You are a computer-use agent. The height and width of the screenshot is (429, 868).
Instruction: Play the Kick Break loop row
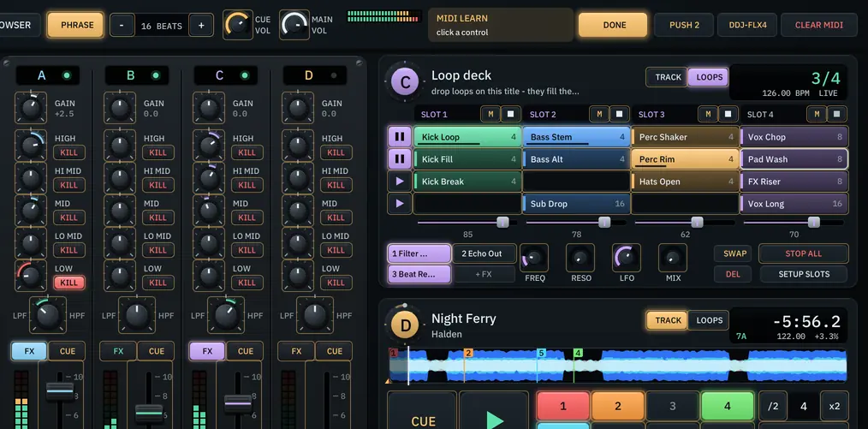click(399, 181)
